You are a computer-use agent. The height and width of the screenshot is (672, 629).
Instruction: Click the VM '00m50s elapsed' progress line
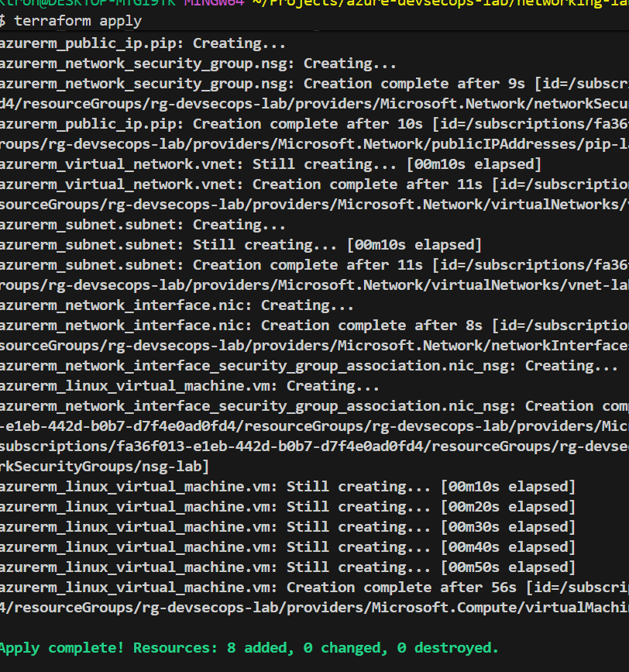coord(287,567)
